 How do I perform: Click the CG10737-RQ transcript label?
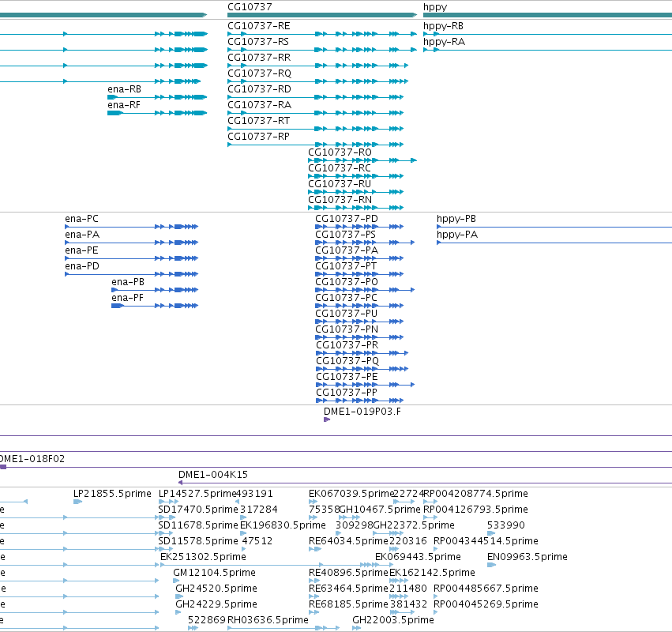tap(259, 73)
